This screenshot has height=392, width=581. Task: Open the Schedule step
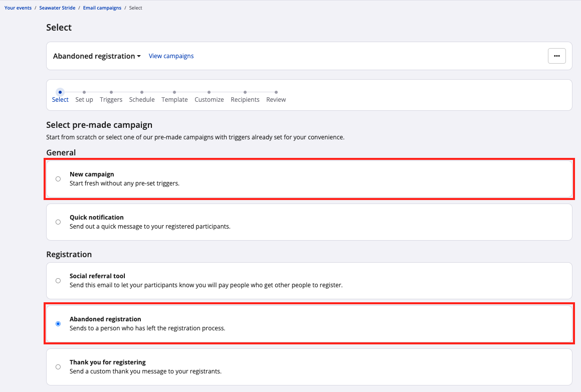coord(142,99)
